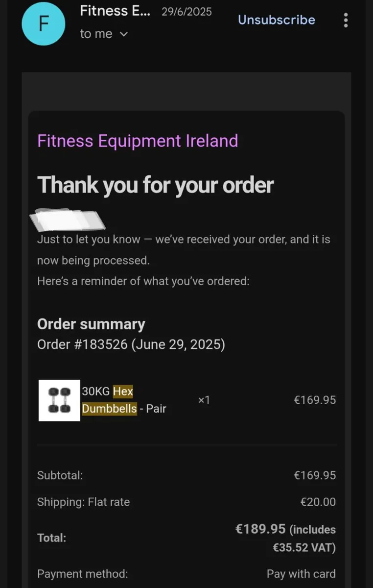Click the 'Thank you for your order' heading
The height and width of the screenshot is (588, 373).
point(156,185)
